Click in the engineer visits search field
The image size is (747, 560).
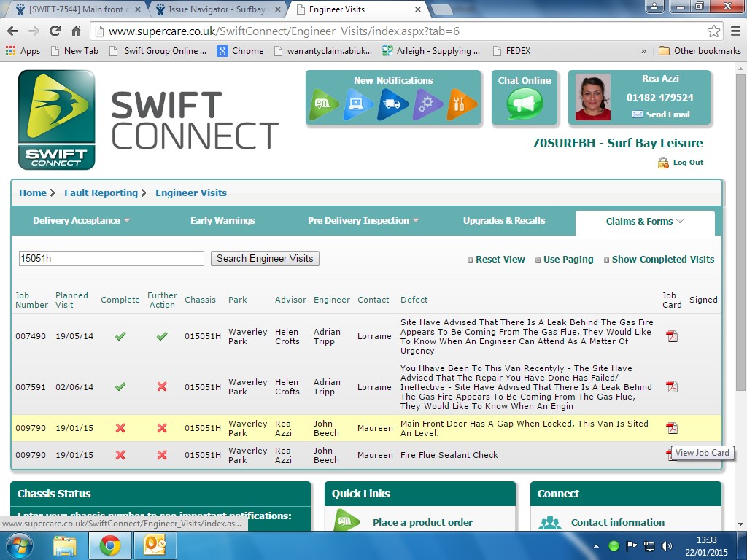click(112, 259)
